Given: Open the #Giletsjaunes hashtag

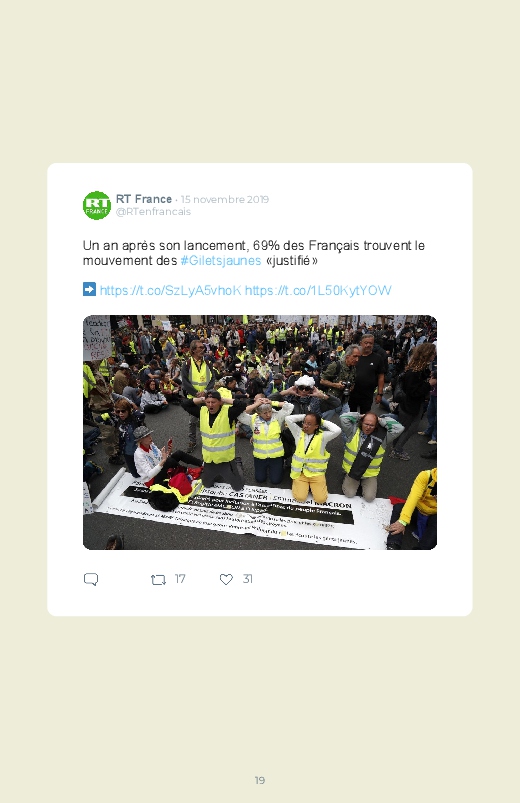Looking at the screenshot, I should point(221,261).
